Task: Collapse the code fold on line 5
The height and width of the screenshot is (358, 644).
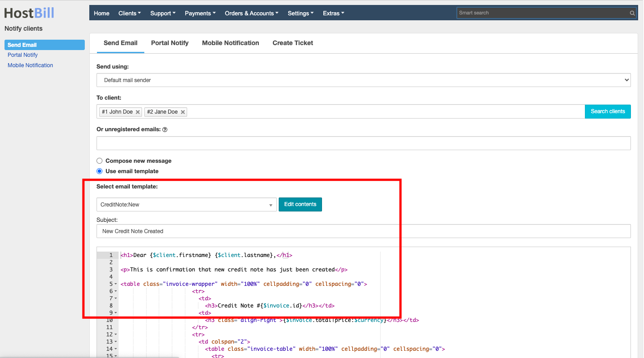Action: tap(115, 284)
